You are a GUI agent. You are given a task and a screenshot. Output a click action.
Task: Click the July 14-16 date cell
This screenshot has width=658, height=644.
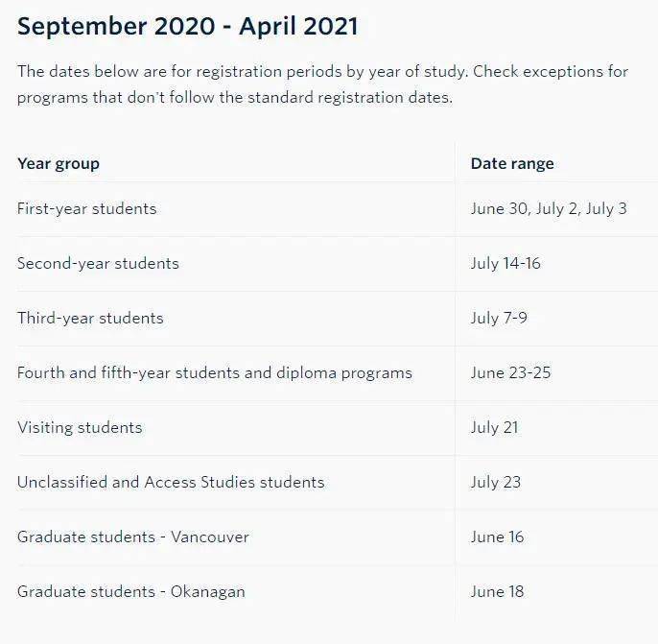[x=505, y=263]
